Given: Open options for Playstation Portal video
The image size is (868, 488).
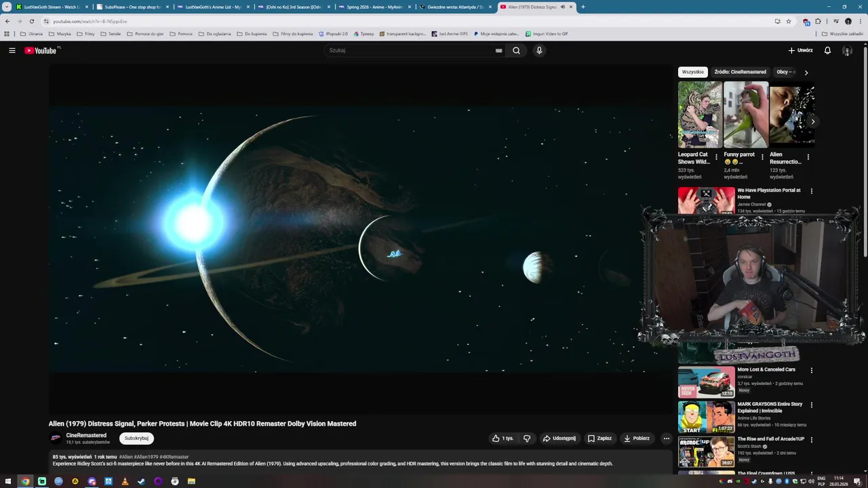Looking at the screenshot, I should 811,191.
